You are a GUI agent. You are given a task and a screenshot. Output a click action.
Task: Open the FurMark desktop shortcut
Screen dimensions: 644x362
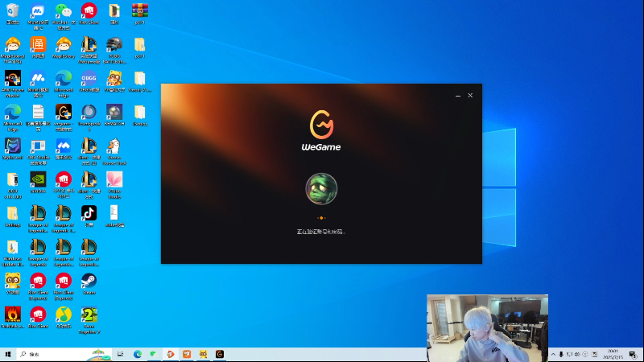tap(13, 315)
